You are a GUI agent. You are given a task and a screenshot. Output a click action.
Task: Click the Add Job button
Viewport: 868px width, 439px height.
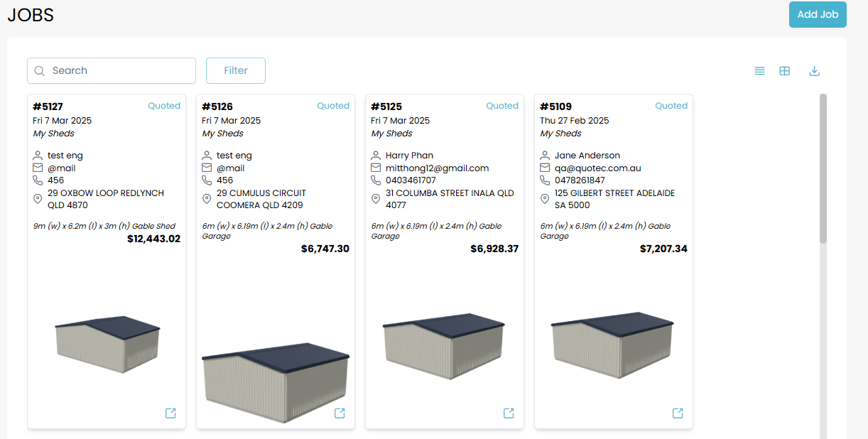(817, 14)
